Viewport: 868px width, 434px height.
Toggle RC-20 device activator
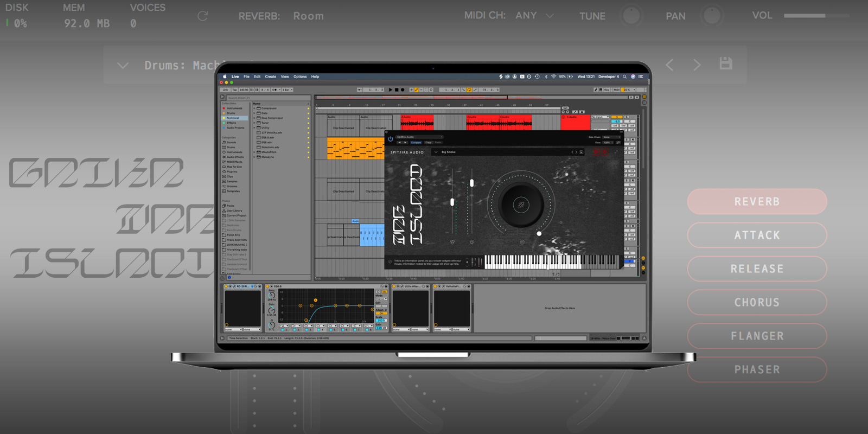[x=226, y=286]
